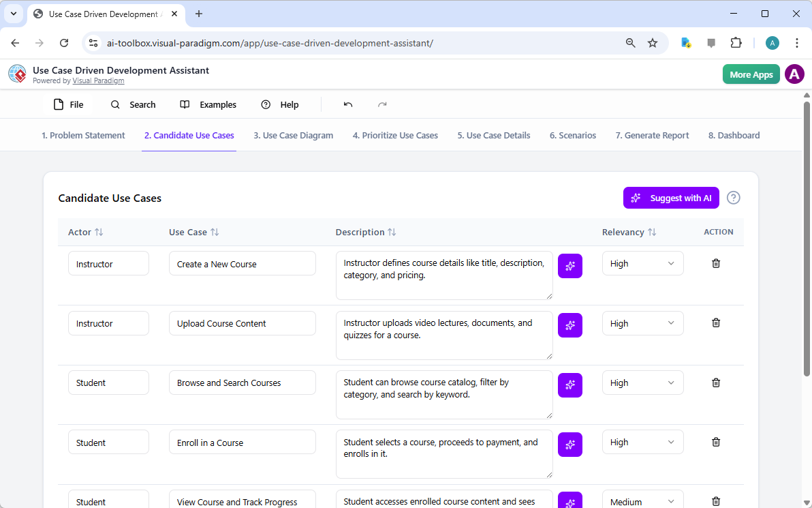
Task: Change View Course and Track Progress relevancy from Medium
Action: pos(642,501)
